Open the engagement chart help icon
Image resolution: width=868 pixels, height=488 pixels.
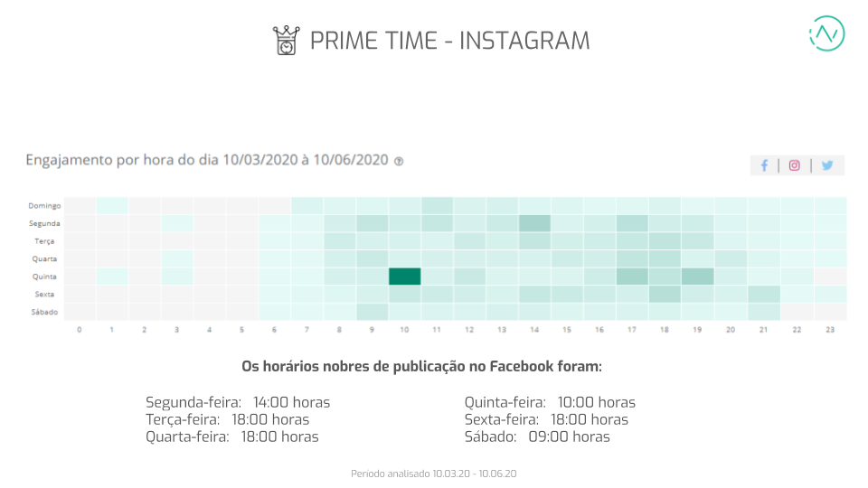(x=399, y=161)
